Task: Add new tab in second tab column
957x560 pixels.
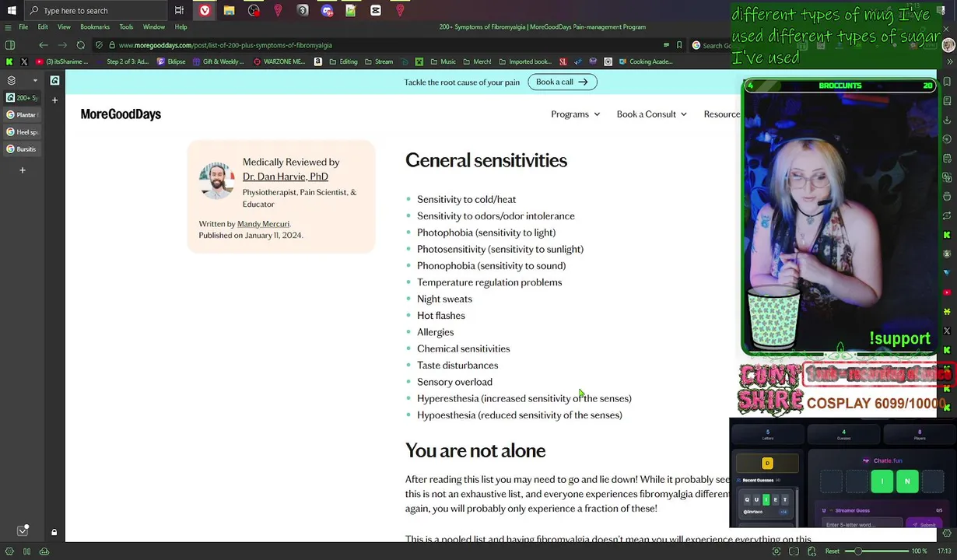Action: tap(54, 100)
